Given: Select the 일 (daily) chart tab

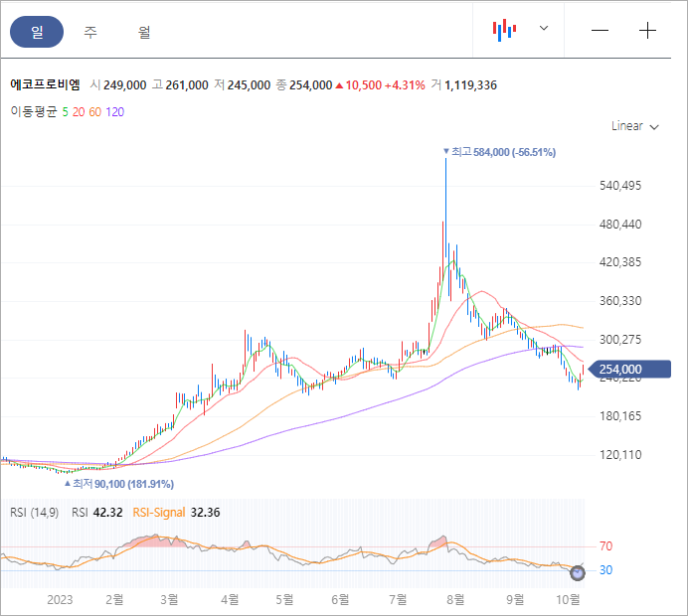Looking at the screenshot, I should pyautogui.click(x=37, y=32).
